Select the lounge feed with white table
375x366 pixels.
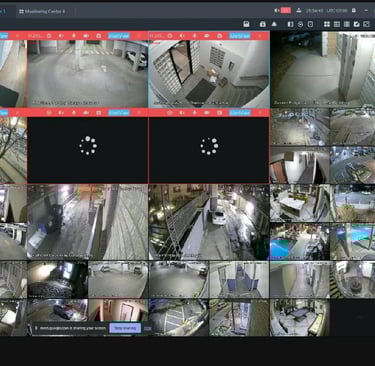pos(300,203)
